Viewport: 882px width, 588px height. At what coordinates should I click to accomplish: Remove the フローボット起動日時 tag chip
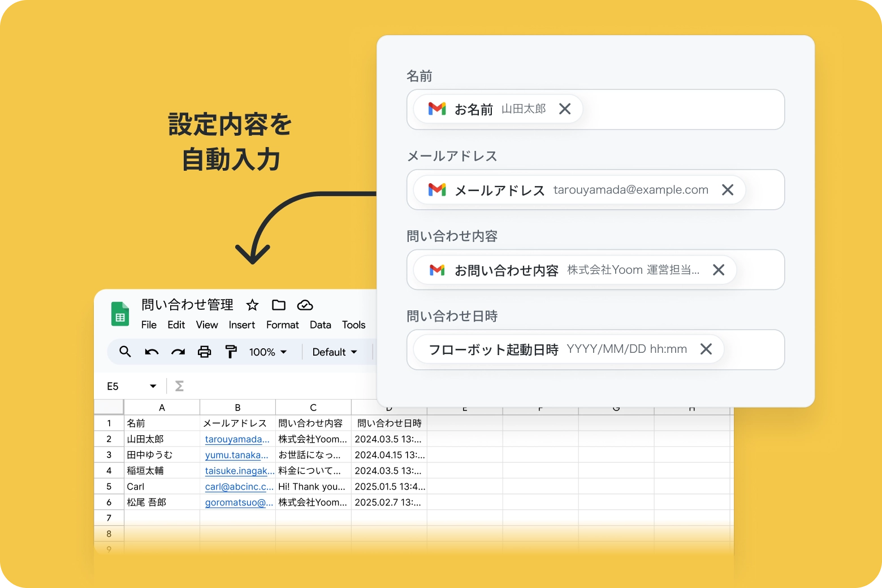706,349
